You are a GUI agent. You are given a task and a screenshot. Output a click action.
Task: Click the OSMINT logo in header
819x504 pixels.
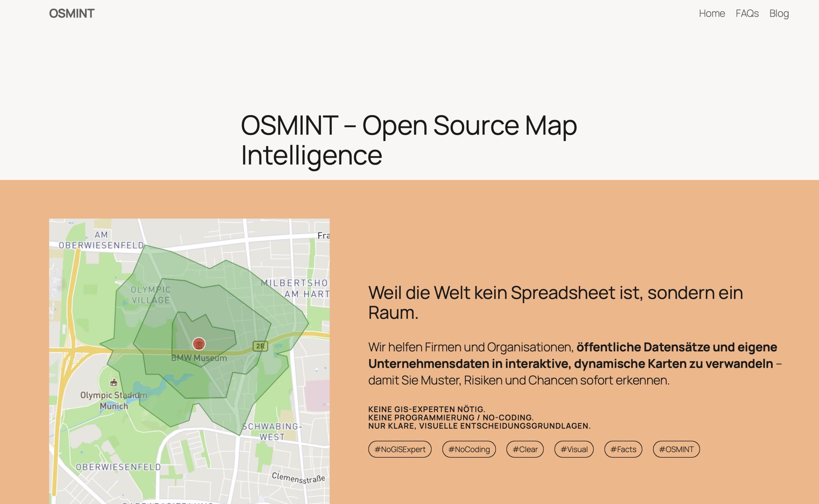click(x=72, y=13)
